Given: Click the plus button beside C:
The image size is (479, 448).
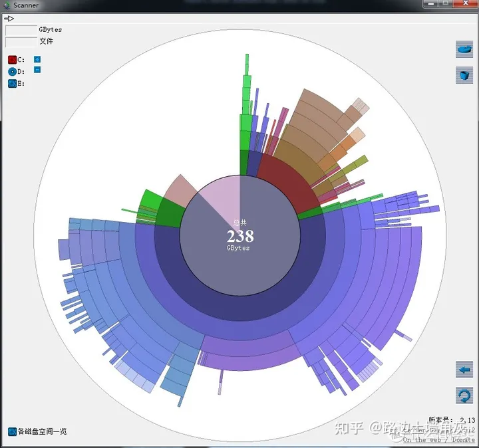Looking at the screenshot, I should coord(37,59).
